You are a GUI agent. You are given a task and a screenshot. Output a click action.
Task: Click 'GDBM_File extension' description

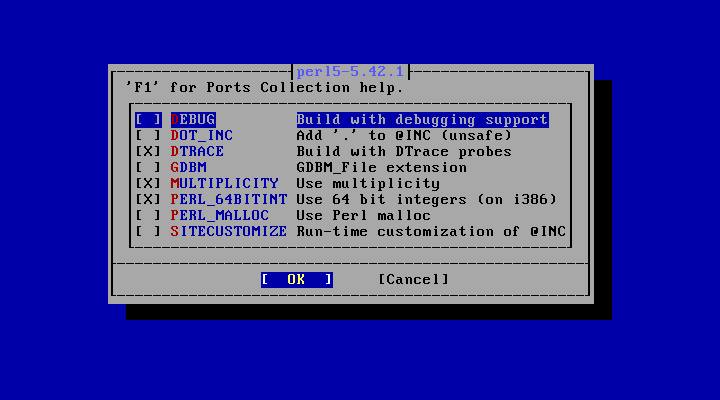click(x=382, y=168)
